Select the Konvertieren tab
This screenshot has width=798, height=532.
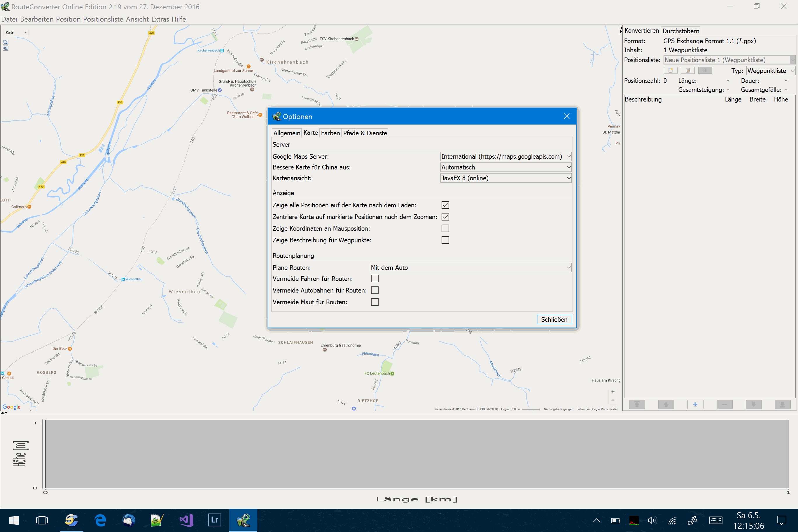pos(642,31)
